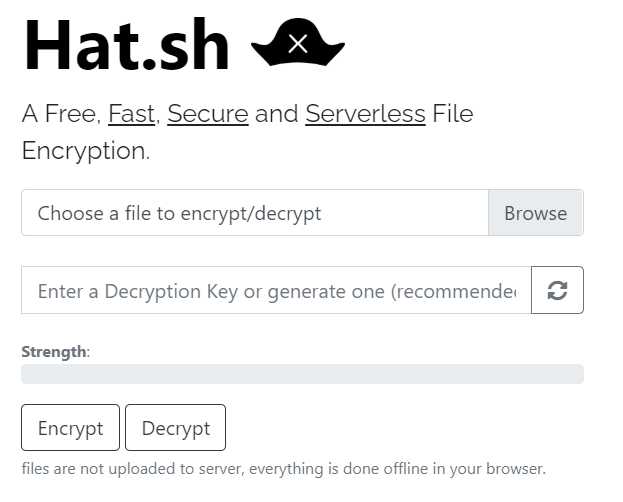Viewport: 623px width, 502px height.
Task: Follow the Serverless link
Action: point(365,114)
